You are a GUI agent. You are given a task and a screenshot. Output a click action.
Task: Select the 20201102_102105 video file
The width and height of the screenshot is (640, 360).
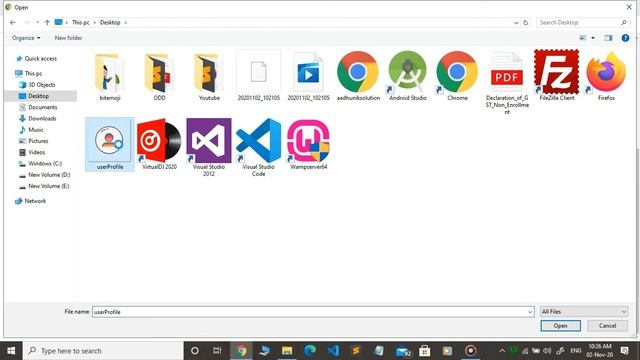point(308,77)
